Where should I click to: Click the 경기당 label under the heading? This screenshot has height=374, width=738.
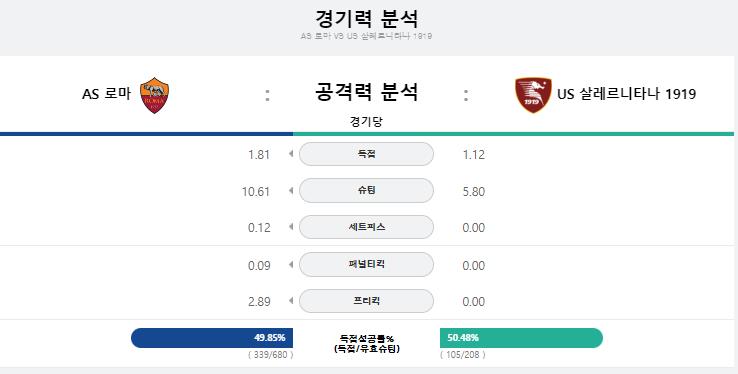point(366,121)
